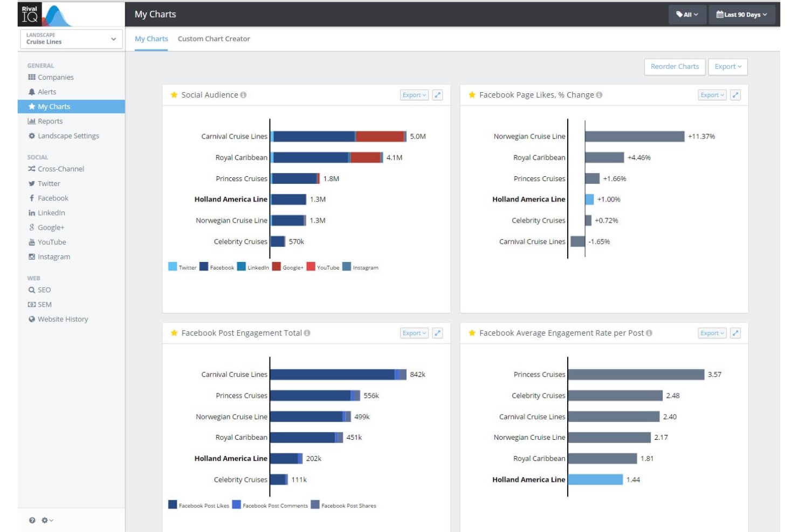Switch to Custom Chart Creator tab
Viewport: 798px width, 532px height.
pos(214,39)
